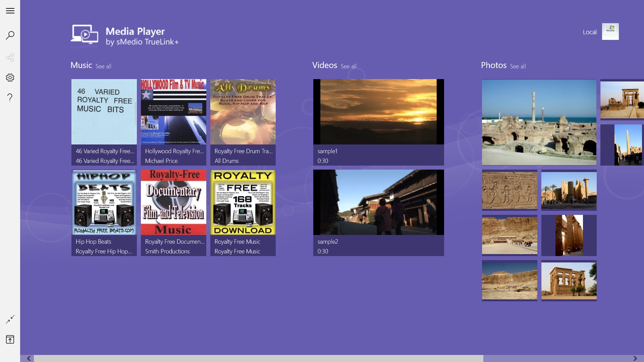Click the share icon in sidebar
The width and height of the screenshot is (644, 362).
pos(10,57)
